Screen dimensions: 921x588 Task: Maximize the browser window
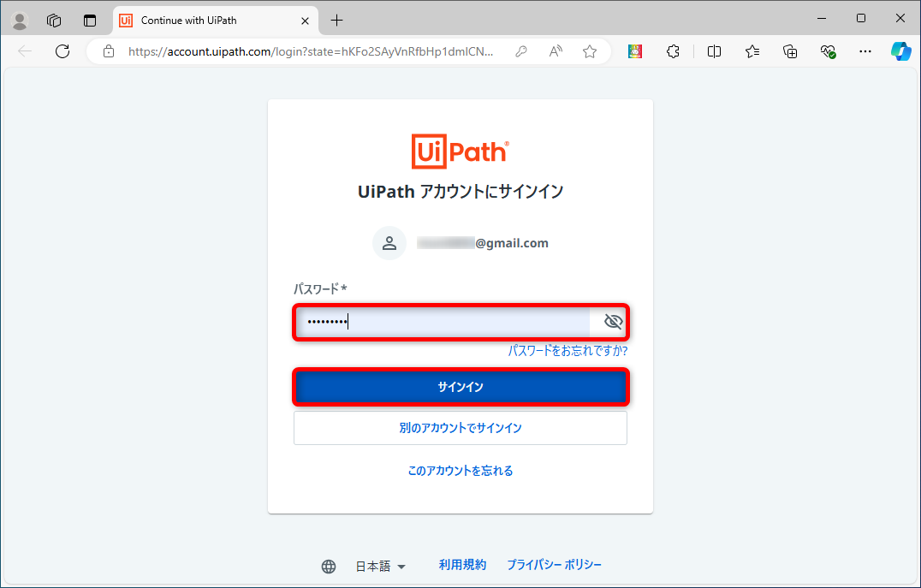pos(861,18)
